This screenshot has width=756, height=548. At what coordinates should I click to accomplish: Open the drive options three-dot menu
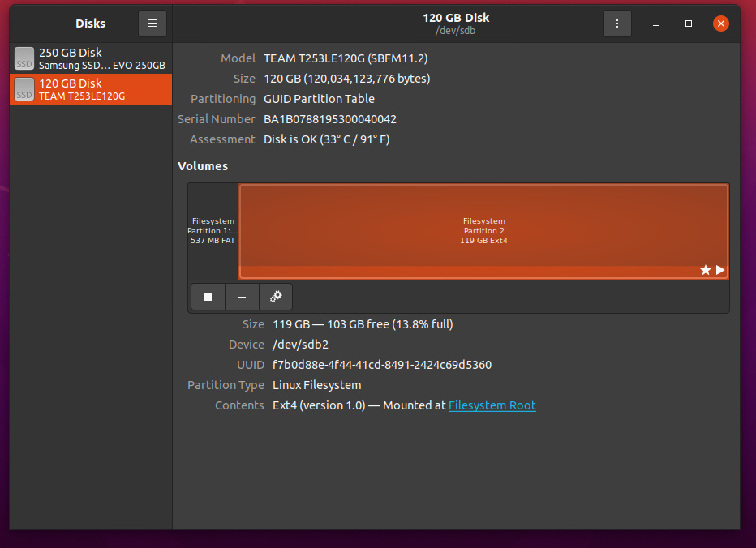pyautogui.click(x=617, y=24)
